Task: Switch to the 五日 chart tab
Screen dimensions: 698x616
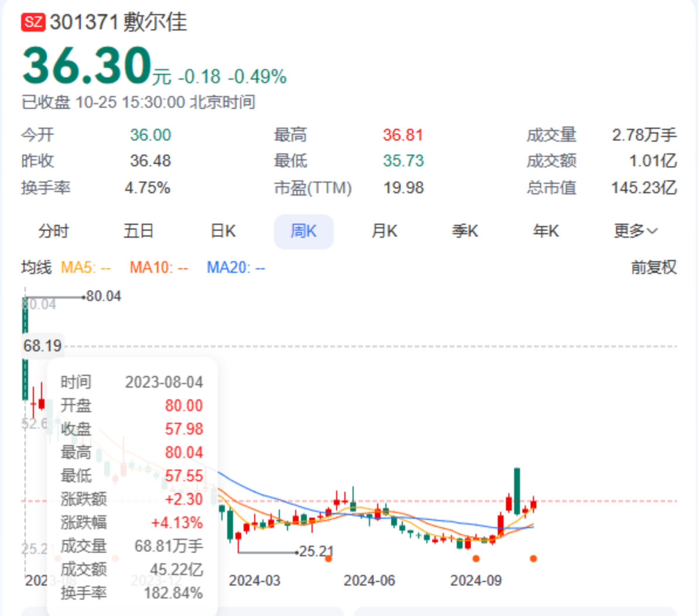Action: tap(138, 231)
